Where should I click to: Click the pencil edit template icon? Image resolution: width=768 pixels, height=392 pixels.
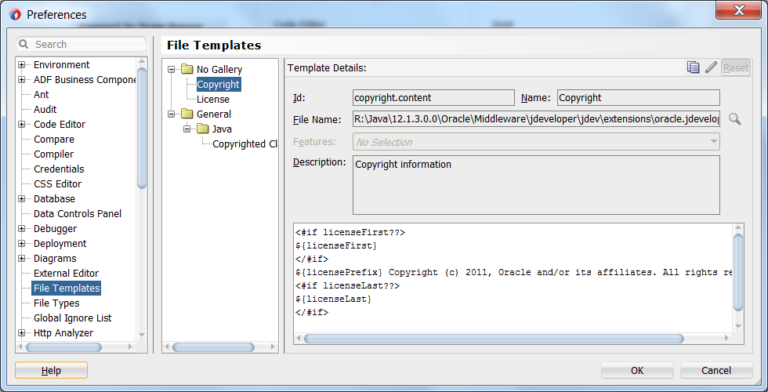click(711, 68)
